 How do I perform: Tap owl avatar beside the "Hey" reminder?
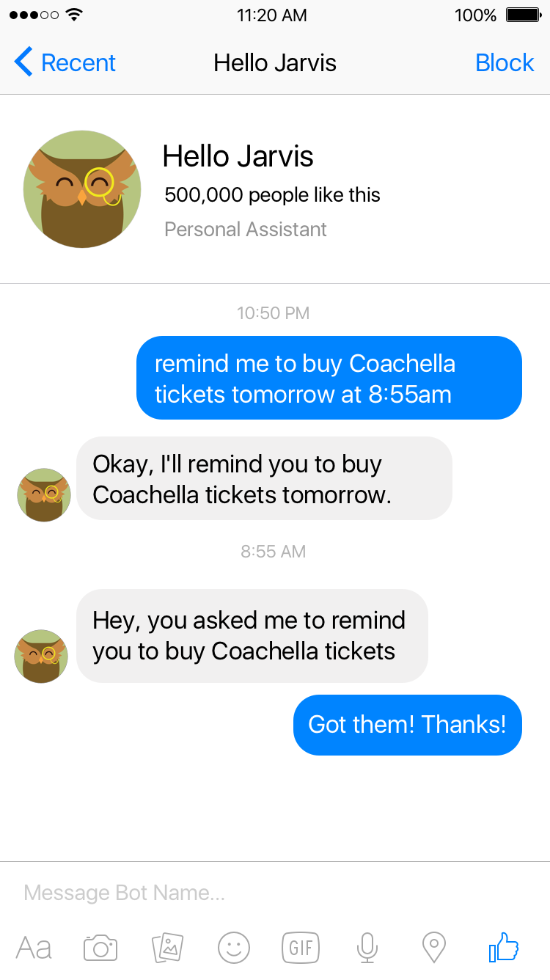[41, 656]
